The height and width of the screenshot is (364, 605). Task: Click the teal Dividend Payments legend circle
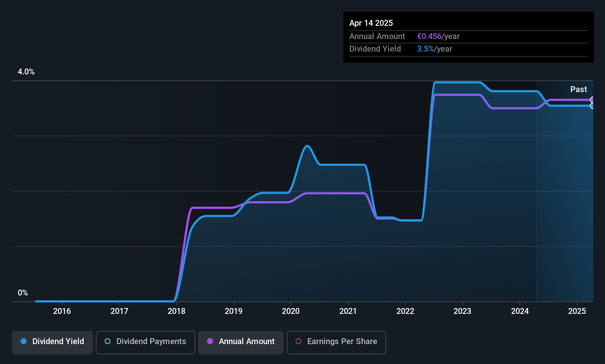(108, 341)
